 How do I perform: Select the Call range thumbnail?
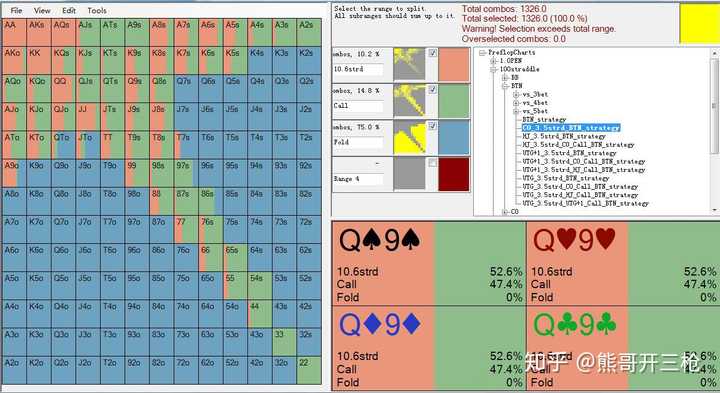[x=410, y=101]
